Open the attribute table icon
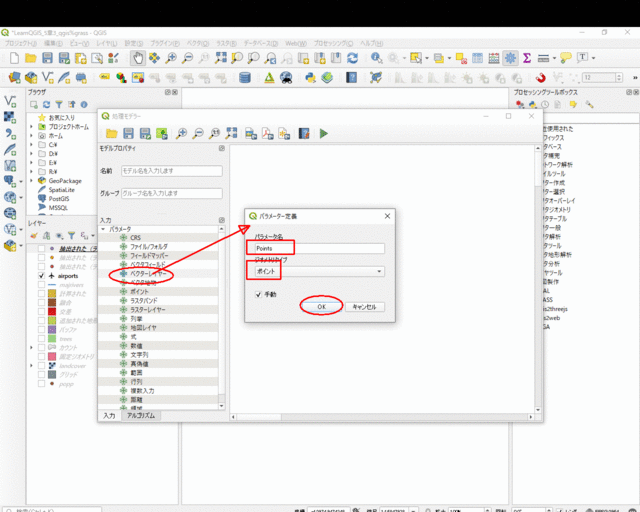 tap(478, 58)
